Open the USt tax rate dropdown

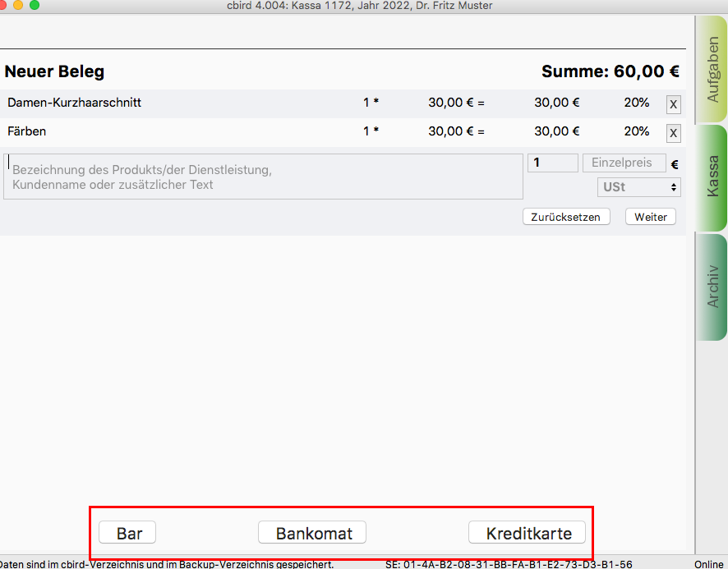pyautogui.click(x=640, y=187)
